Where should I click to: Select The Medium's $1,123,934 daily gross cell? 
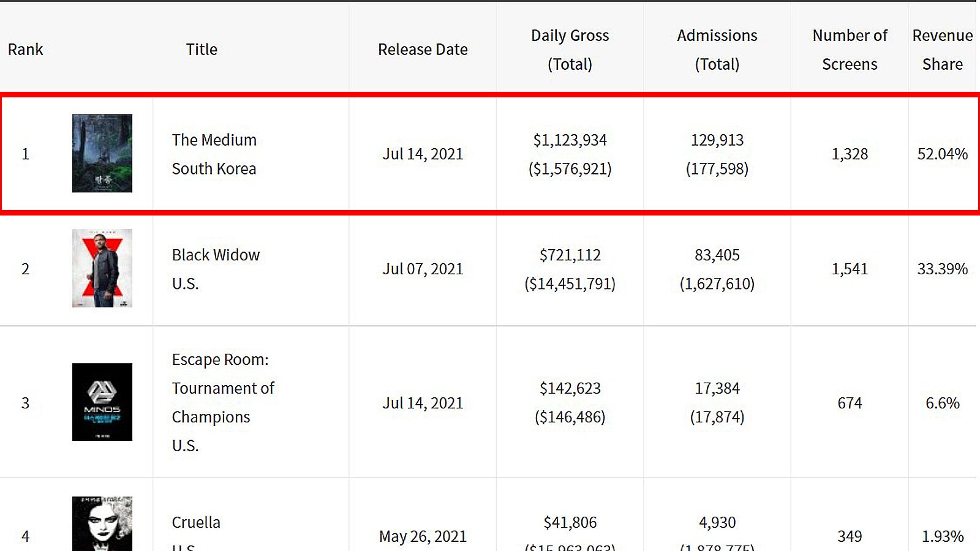point(570,141)
